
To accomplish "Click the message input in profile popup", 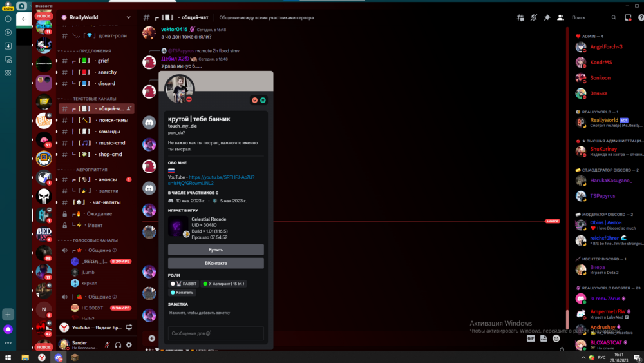I will click(x=216, y=333).
